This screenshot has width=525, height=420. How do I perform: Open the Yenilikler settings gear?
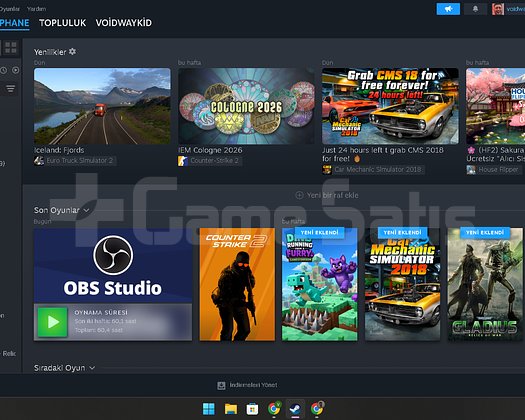72,52
